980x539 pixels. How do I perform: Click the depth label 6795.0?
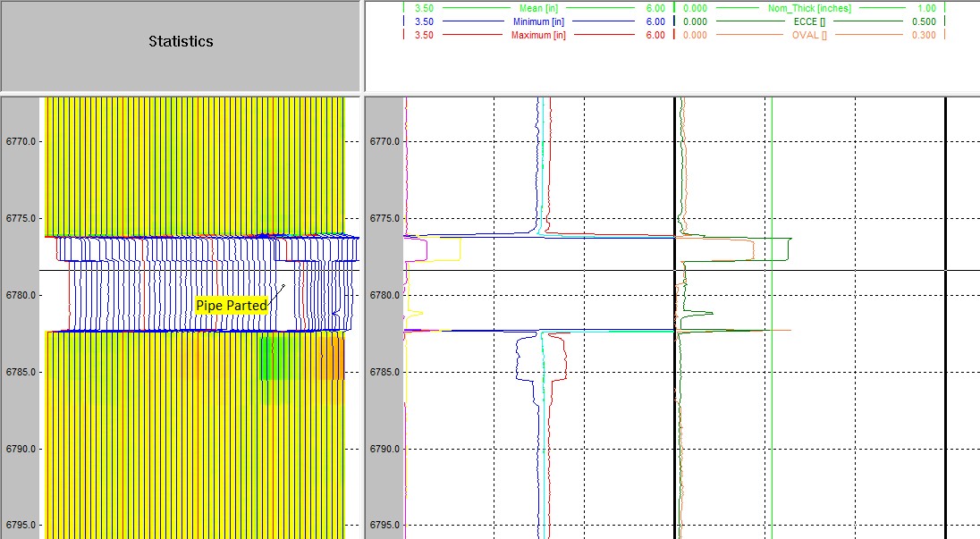pyautogui.click(x=21, y=526)
